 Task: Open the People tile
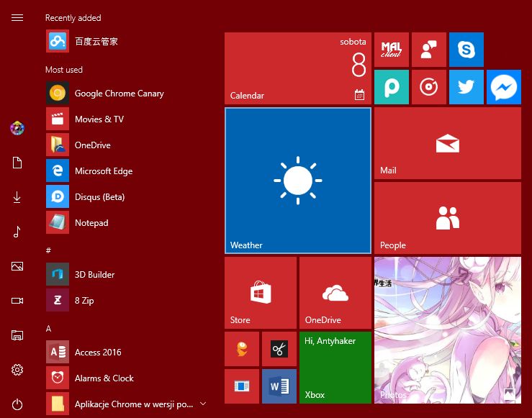[x=448, y=218]
